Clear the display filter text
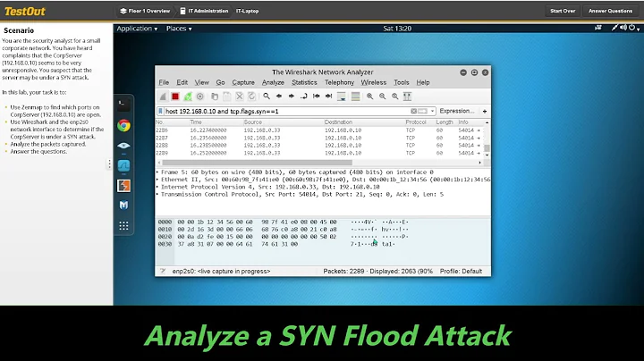The height and width of the screenshot is (361, 644). pyautogui.click(x=413, y=111)
